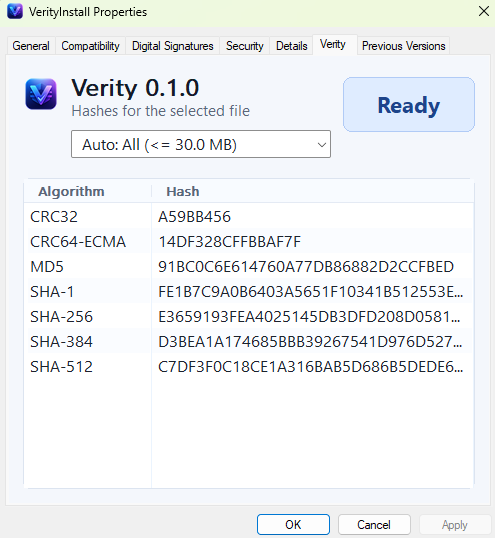495x538 pixels.
Task: Go to the Digital Signatures tab
Action: (x=173, y=46)
